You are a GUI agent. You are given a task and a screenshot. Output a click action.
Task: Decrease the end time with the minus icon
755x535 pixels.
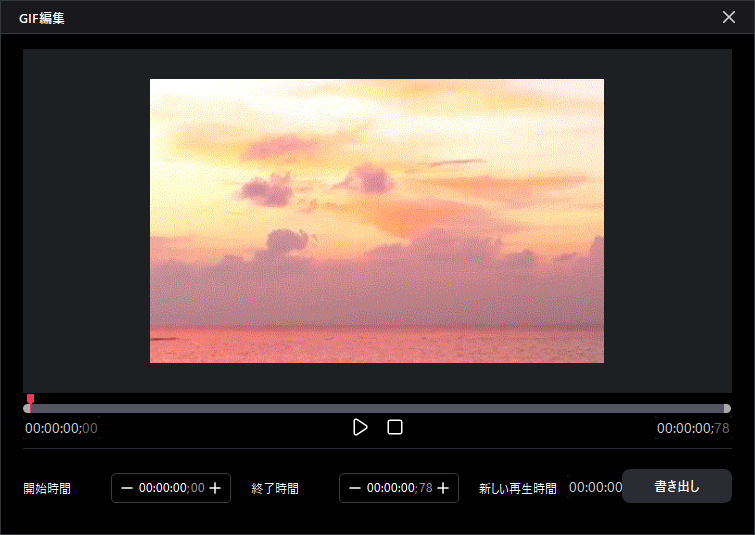tap(354, 488)
